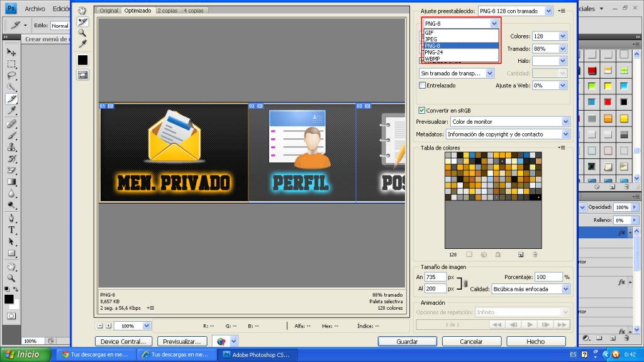
Task: Select the Clone Stamp tool
Action: (x=11, y=147)
